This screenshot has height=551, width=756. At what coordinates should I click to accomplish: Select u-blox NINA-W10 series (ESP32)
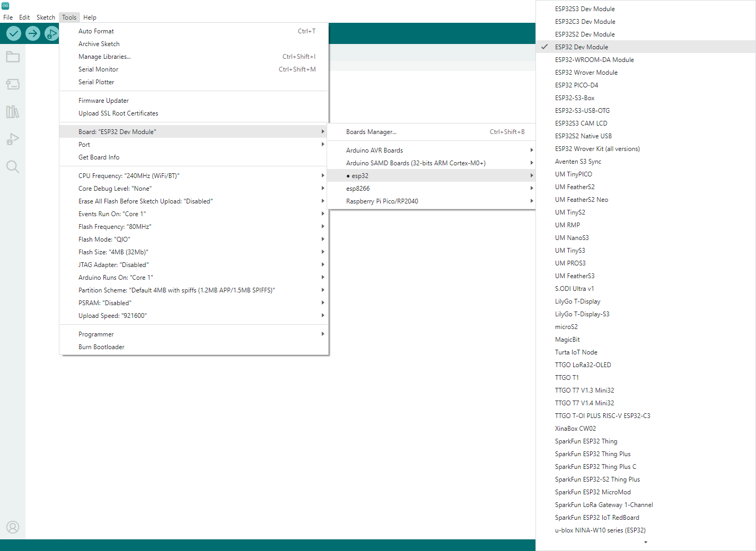coord(646,530)
